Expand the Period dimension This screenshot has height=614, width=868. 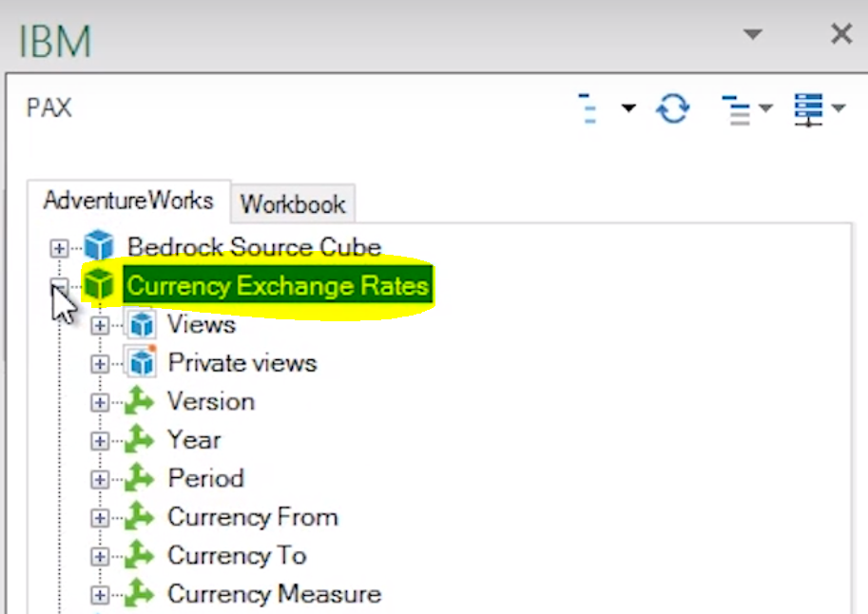coord(100,479)
